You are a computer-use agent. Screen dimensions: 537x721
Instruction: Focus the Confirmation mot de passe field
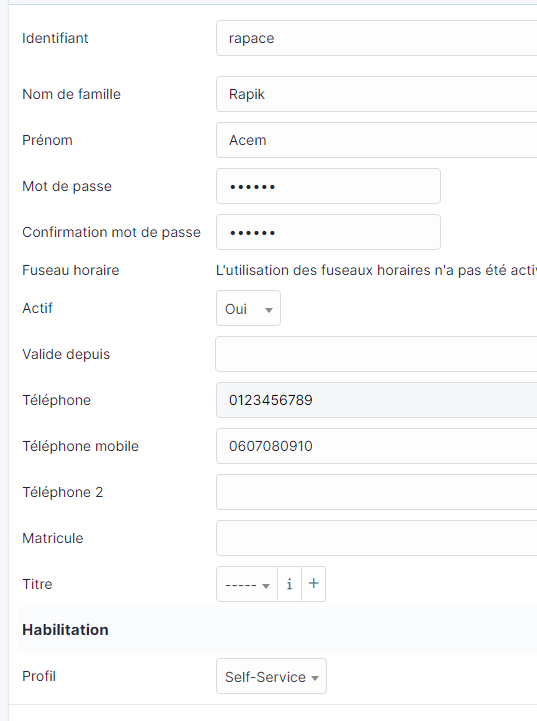click(x=328, y=232)
